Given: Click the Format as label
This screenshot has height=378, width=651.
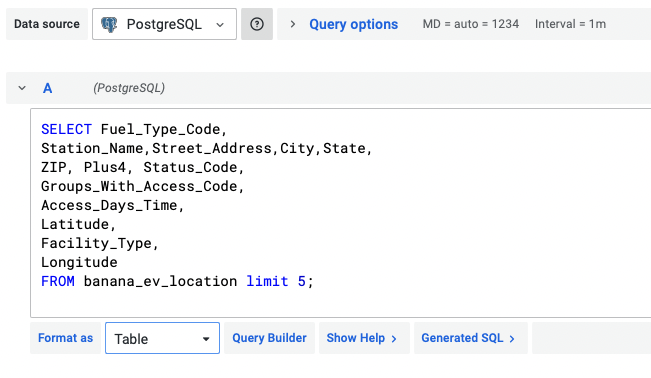Looking at the screenshot, I should [66, 338].
